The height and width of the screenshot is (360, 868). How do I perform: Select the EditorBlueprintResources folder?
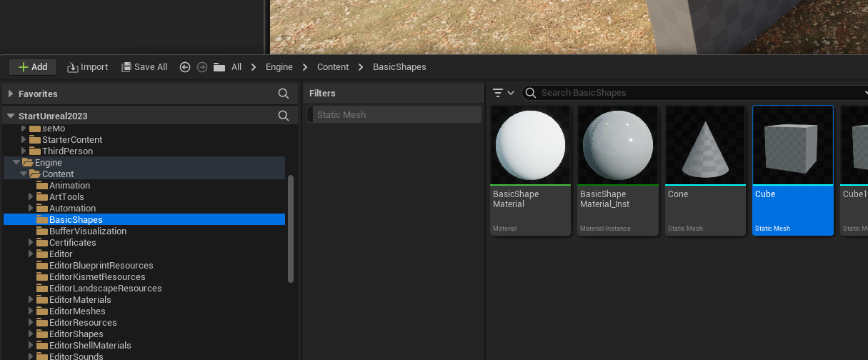[x=101, y=266]
